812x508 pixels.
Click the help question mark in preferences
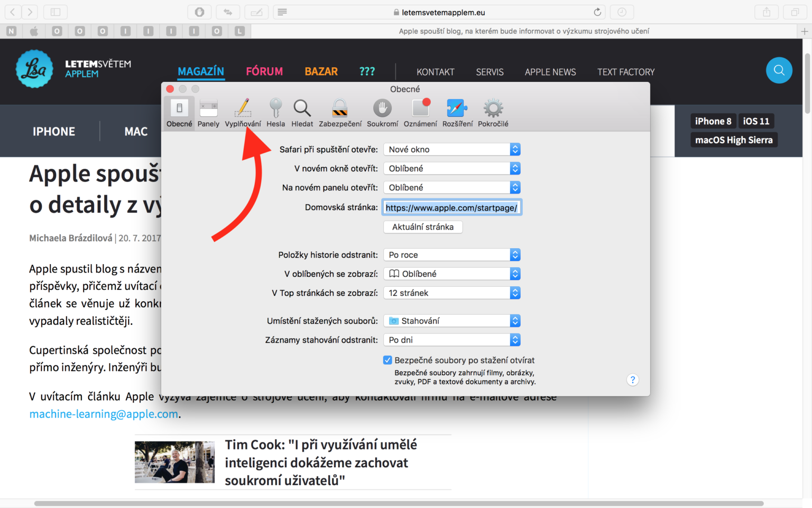pos(632,380)
